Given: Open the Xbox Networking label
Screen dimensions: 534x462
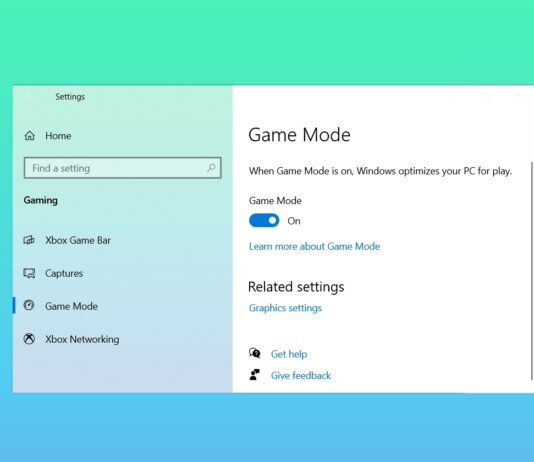Looking at the screenshot, I should [x=82, y=339].
